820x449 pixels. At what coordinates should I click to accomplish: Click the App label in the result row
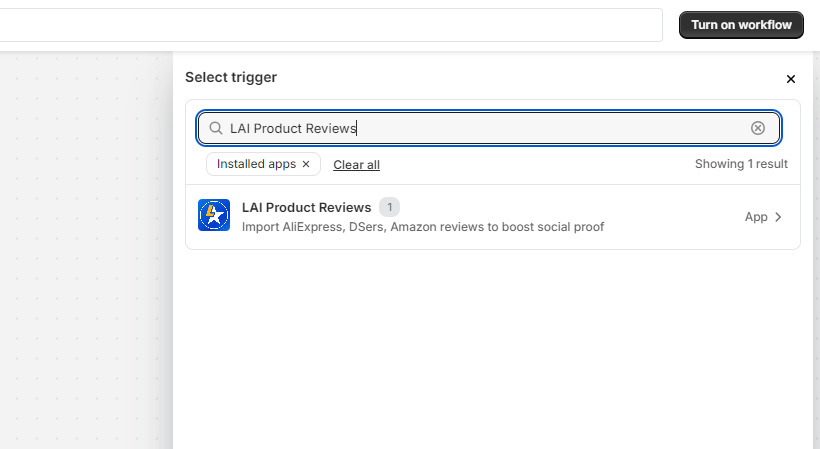tap(756, 217)
